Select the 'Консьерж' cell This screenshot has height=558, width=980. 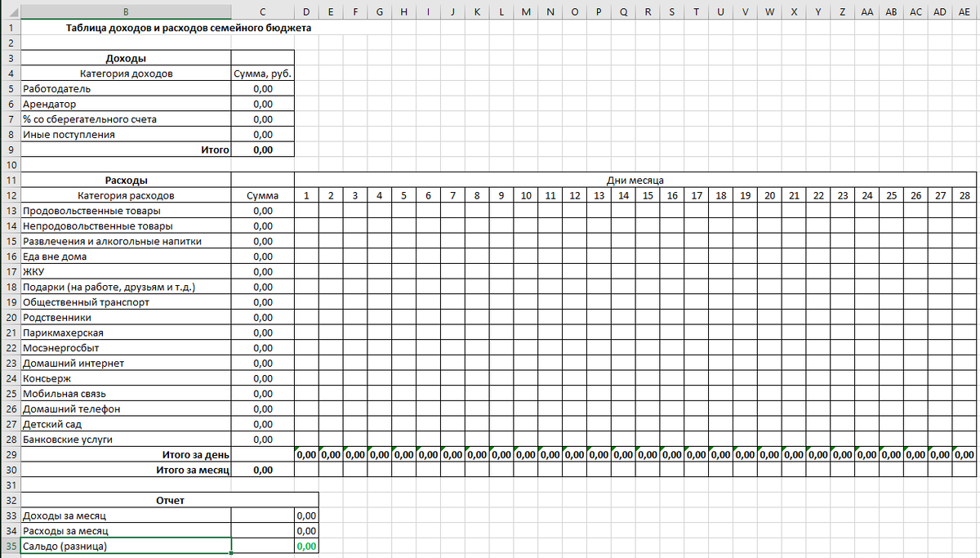click(126, 378)
